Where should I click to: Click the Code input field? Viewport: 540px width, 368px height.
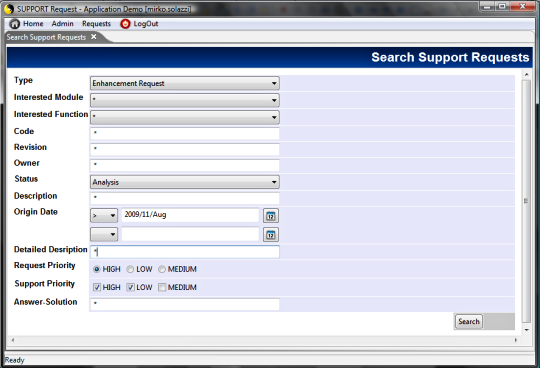185,134
